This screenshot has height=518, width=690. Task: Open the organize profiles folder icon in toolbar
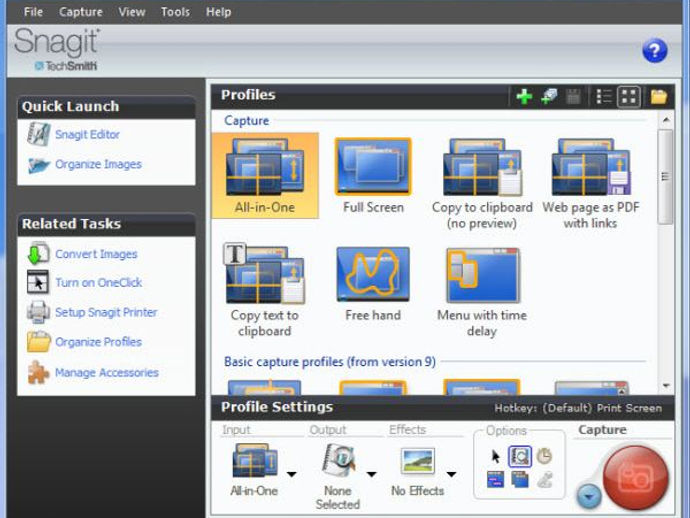658,96
